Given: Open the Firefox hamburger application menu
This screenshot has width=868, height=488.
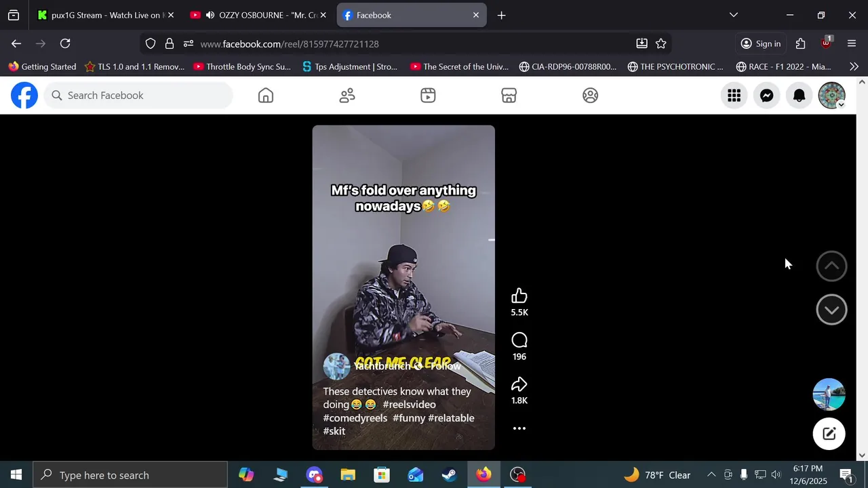Looking at the screenshot, I should point(852,43).
